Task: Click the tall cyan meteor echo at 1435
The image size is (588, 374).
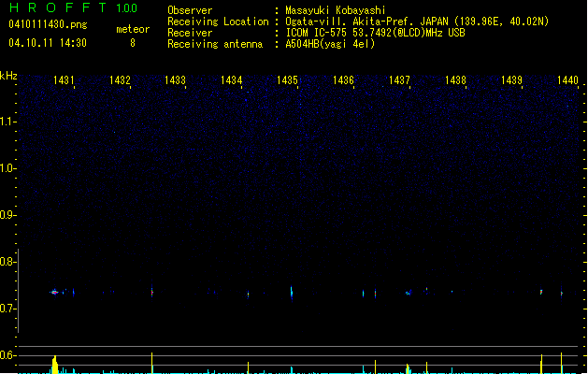Action: [x=292, y=292]
